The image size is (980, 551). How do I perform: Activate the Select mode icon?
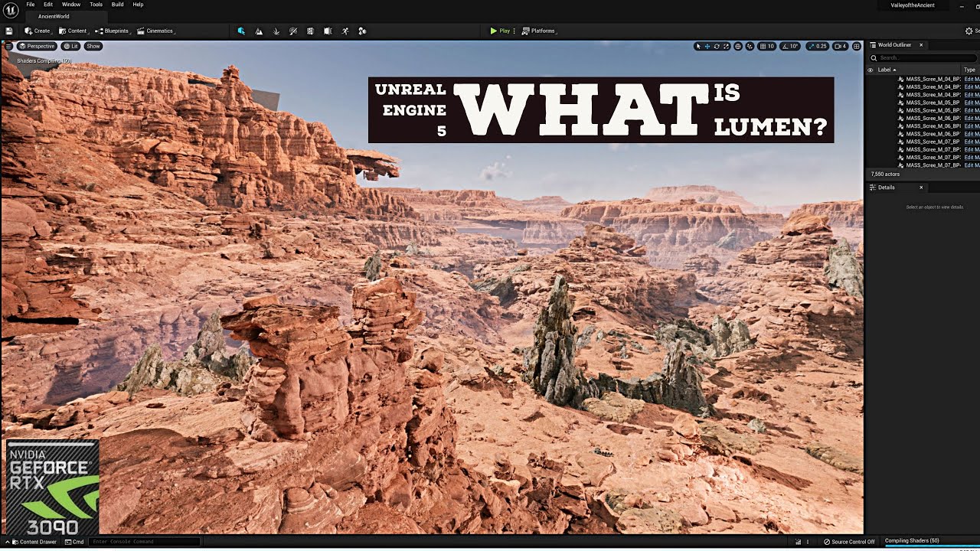[241, 31]
